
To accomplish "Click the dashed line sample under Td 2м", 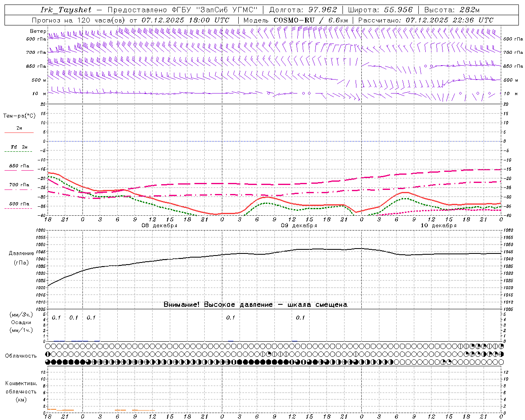I will [18, 152].
